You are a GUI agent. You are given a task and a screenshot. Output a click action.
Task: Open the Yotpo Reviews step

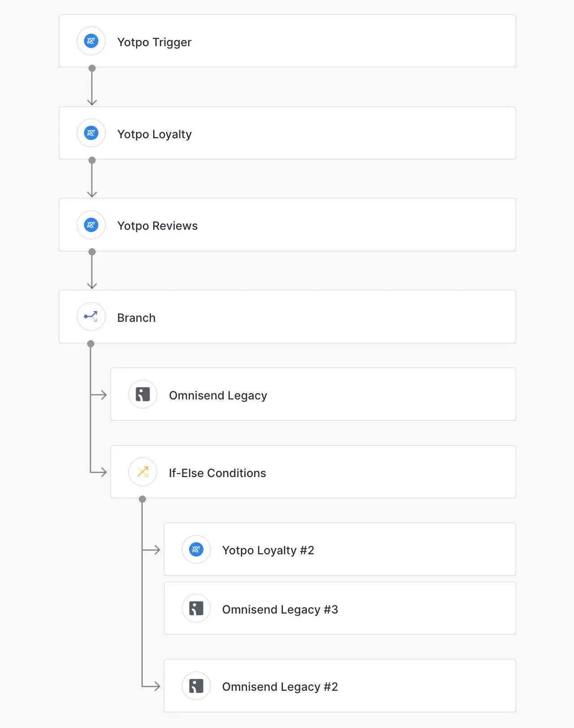pyautogui.click(x=287, y=225)
